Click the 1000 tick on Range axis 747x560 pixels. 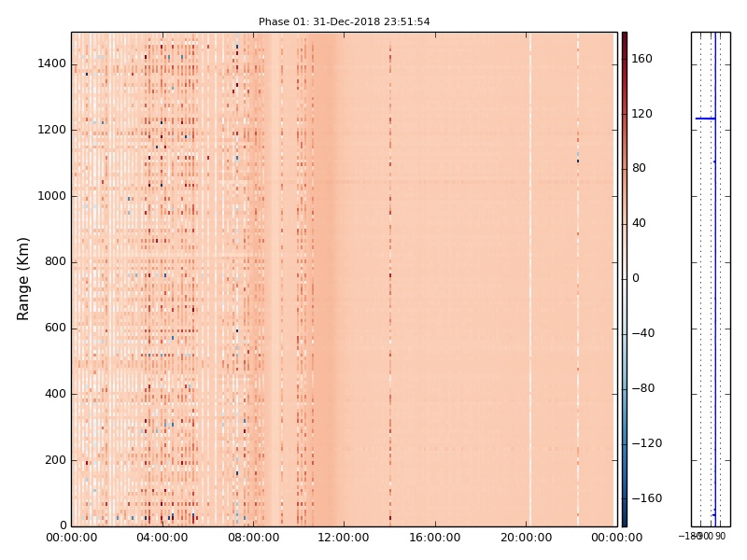[x=51, y=196]
